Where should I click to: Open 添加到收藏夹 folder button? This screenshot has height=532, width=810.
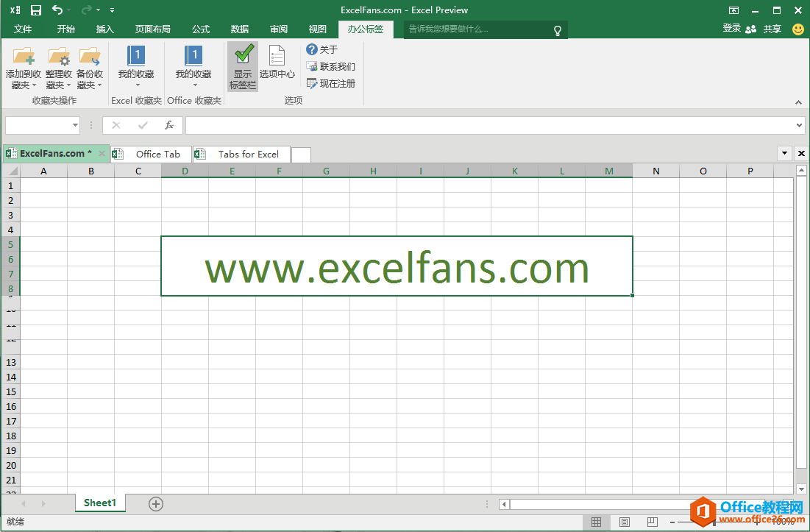coord(24,68)
